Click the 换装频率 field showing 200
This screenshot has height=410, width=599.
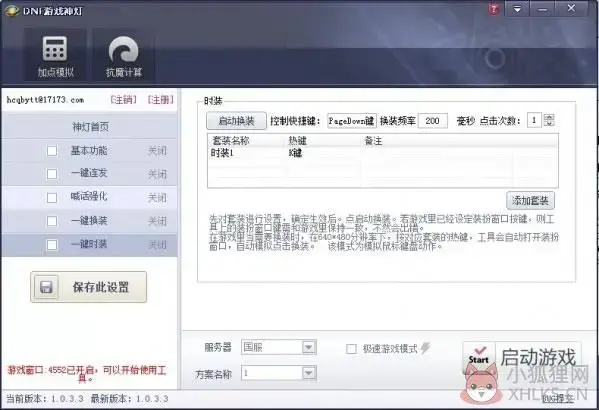point(433,121)
